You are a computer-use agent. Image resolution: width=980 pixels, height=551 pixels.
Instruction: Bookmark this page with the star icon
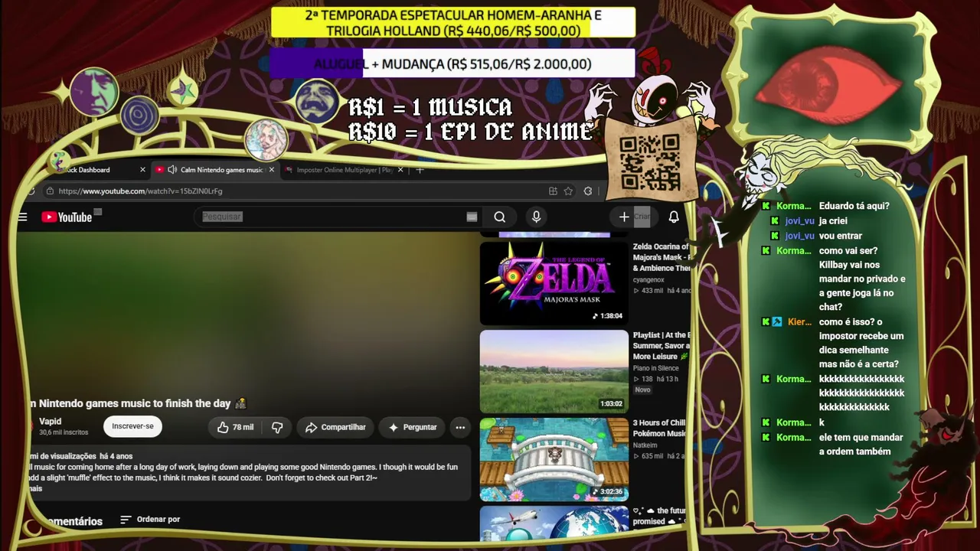tap(568, 191)
